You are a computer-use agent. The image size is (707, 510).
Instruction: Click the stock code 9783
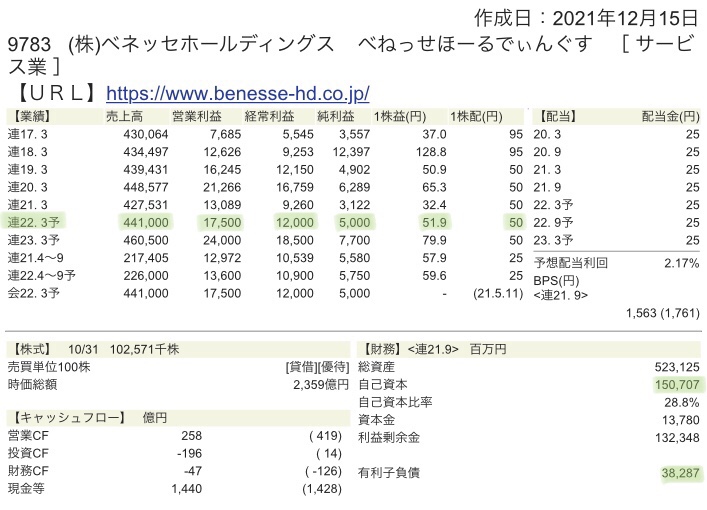[x=27, y=45]
